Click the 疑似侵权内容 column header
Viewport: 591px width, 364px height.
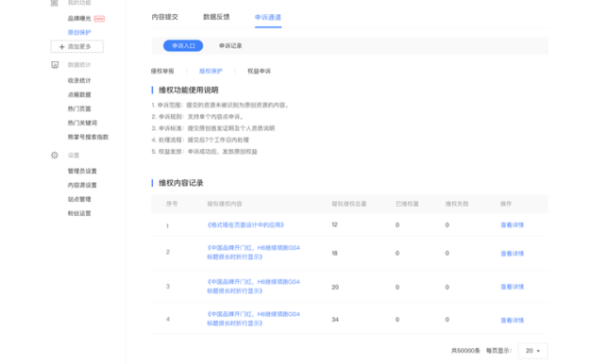(225, 204)
